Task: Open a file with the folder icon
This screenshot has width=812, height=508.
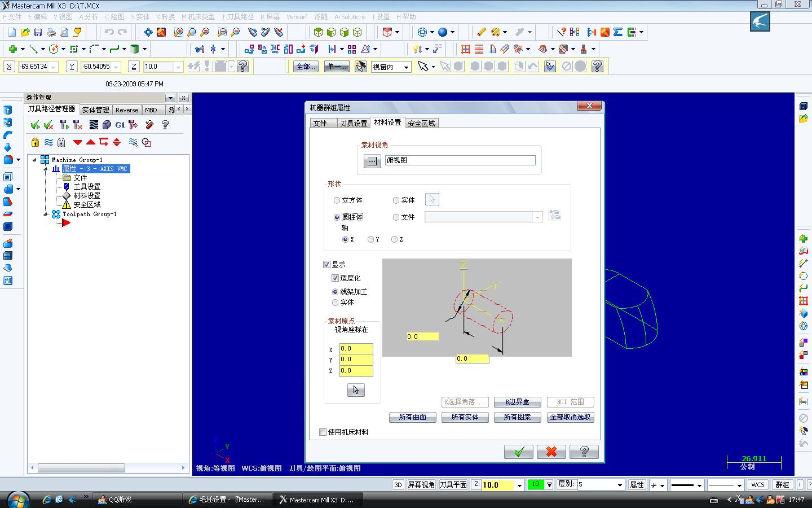Action: point(25,32)
